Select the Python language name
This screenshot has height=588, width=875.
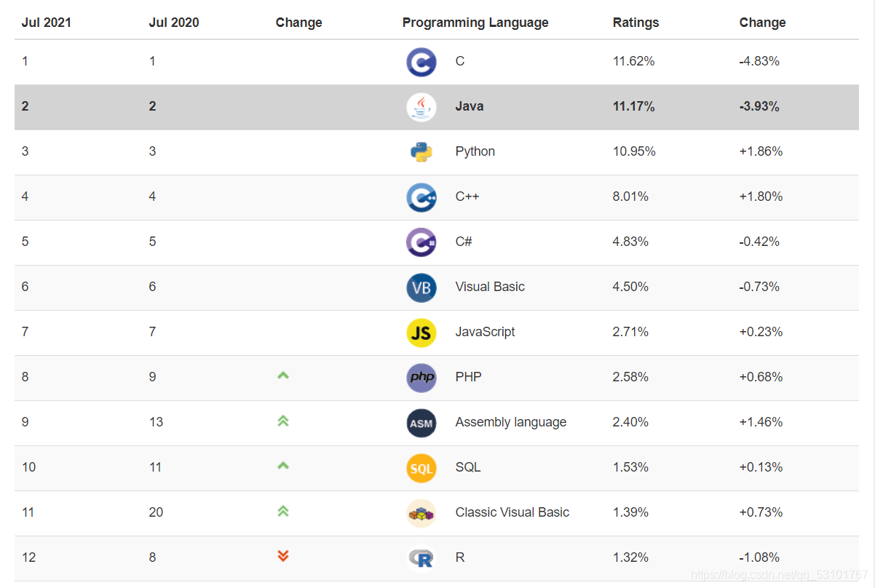point(475,151)
